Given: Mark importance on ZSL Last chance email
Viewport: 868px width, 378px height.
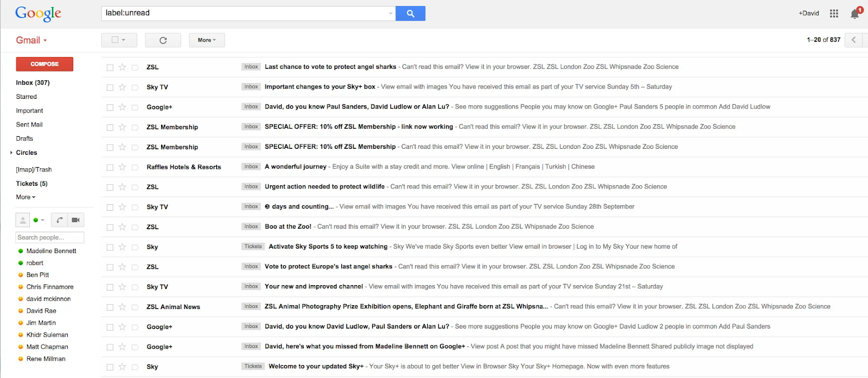Looking at the screenshot, I should 135,67.
